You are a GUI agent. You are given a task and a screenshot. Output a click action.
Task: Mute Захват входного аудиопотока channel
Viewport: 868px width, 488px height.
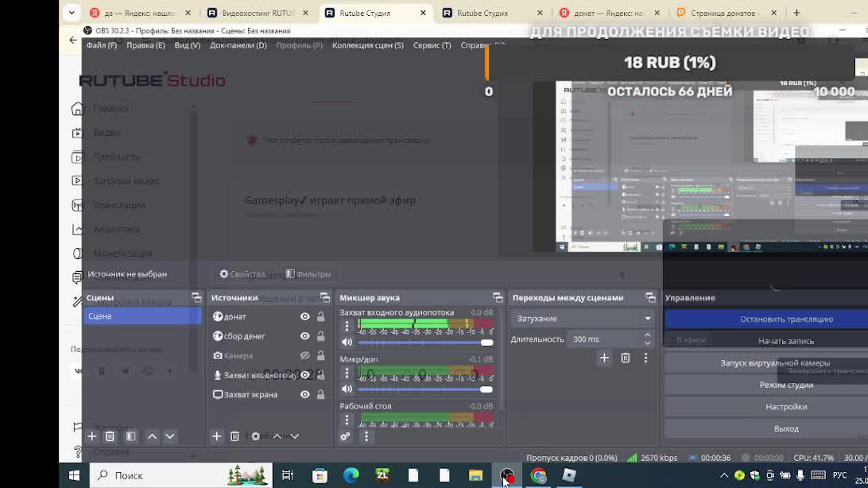coord(347,343)
